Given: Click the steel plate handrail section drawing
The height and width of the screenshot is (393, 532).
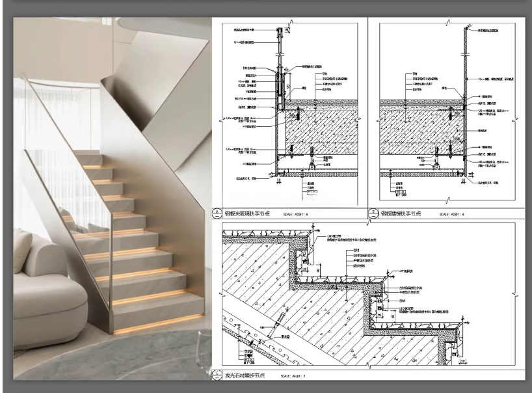Looking at the screenshot, I should 447,112.
